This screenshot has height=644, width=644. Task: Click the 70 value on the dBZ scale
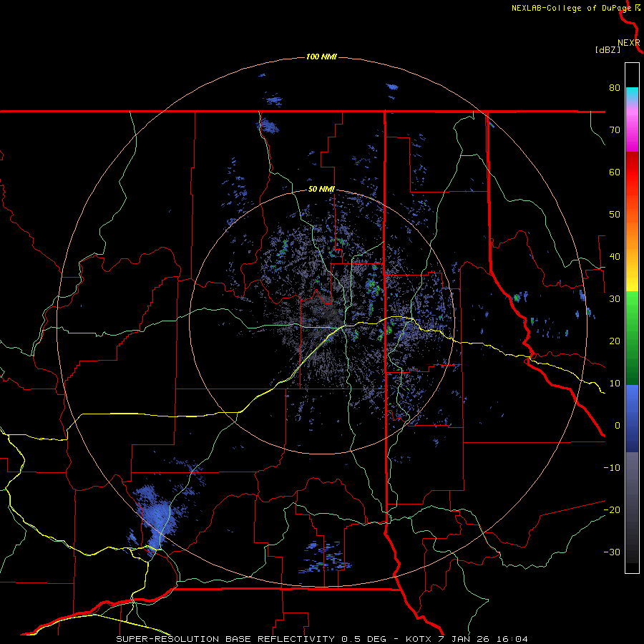pos(615,130)
